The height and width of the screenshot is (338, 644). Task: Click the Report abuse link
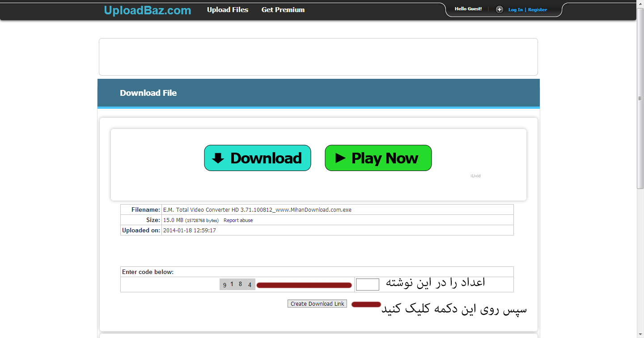click(x=238, y=220)
